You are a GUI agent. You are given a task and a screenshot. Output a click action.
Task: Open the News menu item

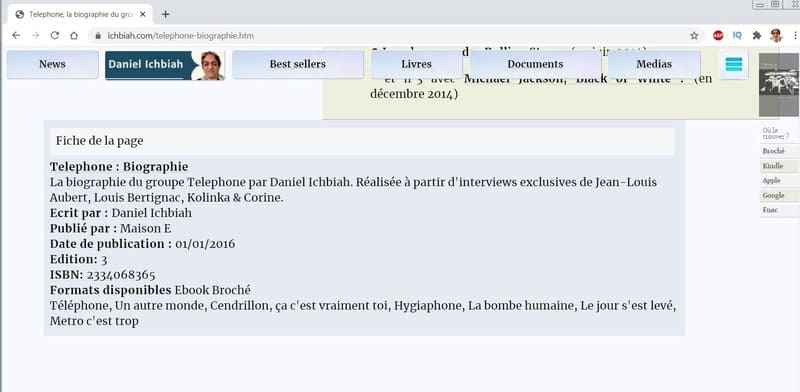coord(53,64)
